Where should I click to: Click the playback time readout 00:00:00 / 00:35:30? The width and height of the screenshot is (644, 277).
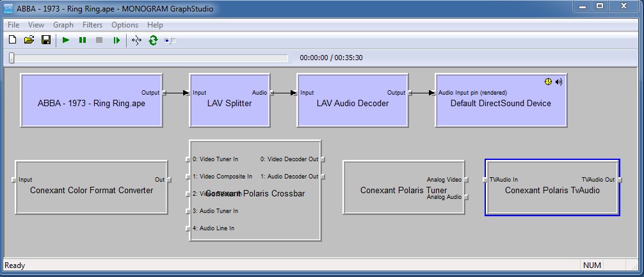click(x=331, y=58)
